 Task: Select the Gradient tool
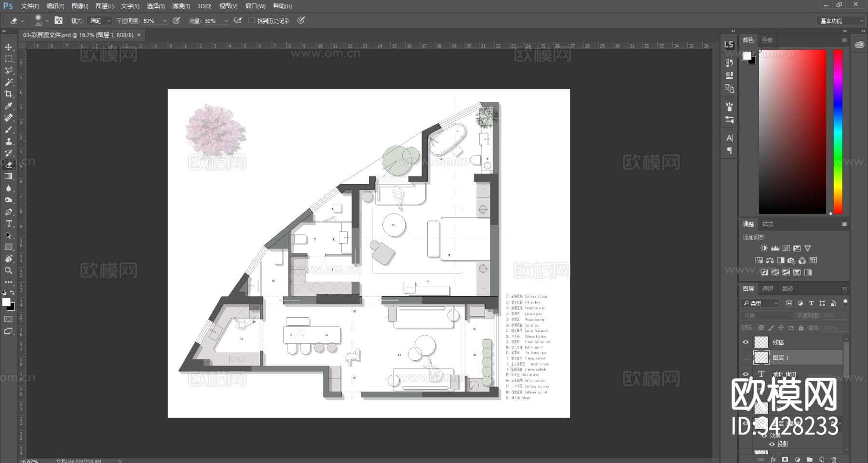9,177
